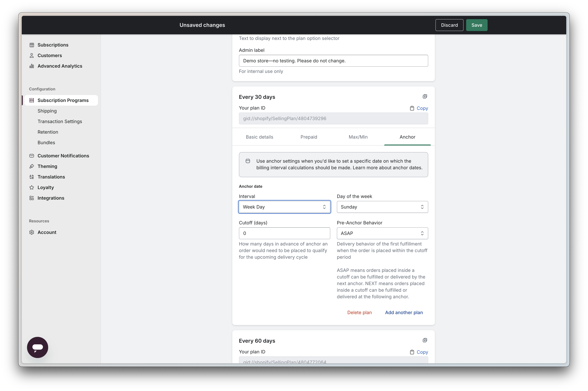This screenshot has width=588, height=391.
Task: Open Integrations in the sidebar
Action: pyautogui.click(x=51, y=198)
